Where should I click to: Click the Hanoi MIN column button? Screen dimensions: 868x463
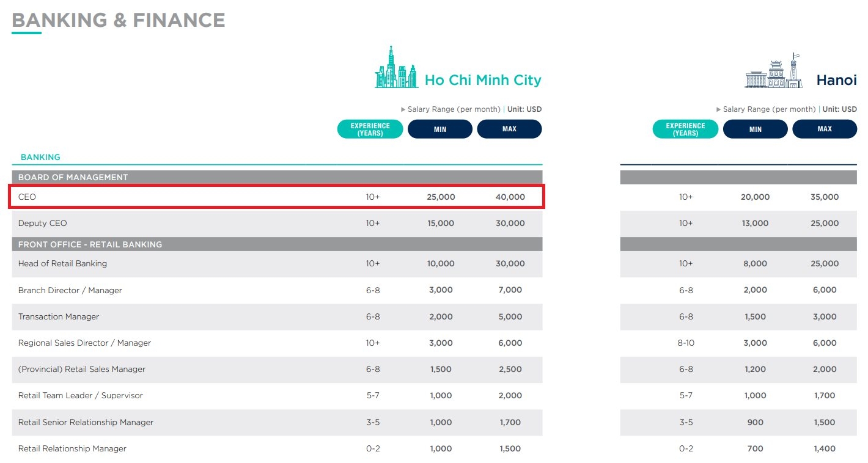coord(756,129)
